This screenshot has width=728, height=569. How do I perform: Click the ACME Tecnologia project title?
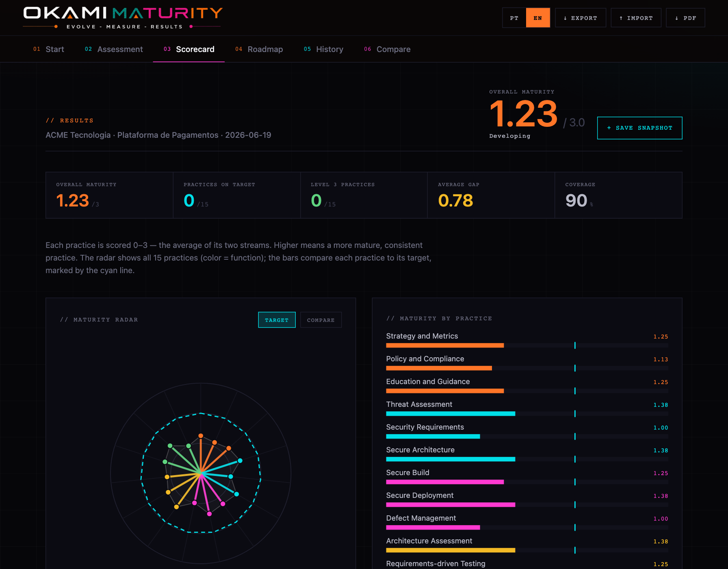click(x=158, y=135)
